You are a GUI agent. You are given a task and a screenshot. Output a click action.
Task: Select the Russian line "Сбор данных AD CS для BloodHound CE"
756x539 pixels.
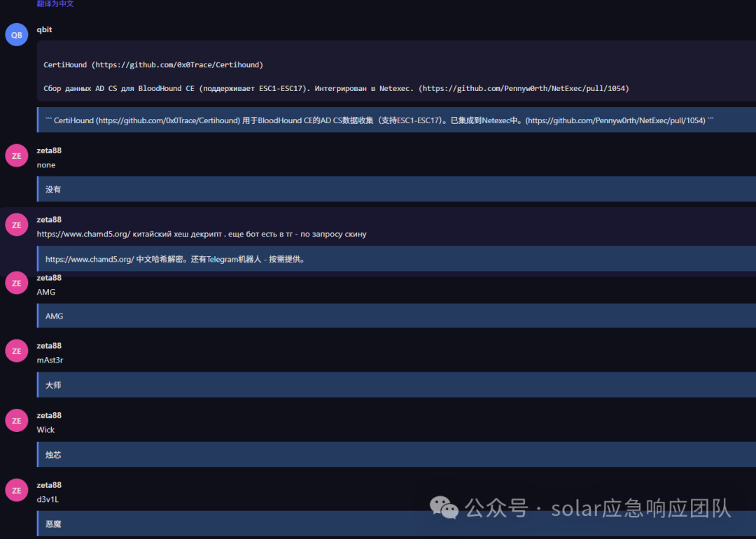point(119,88)
